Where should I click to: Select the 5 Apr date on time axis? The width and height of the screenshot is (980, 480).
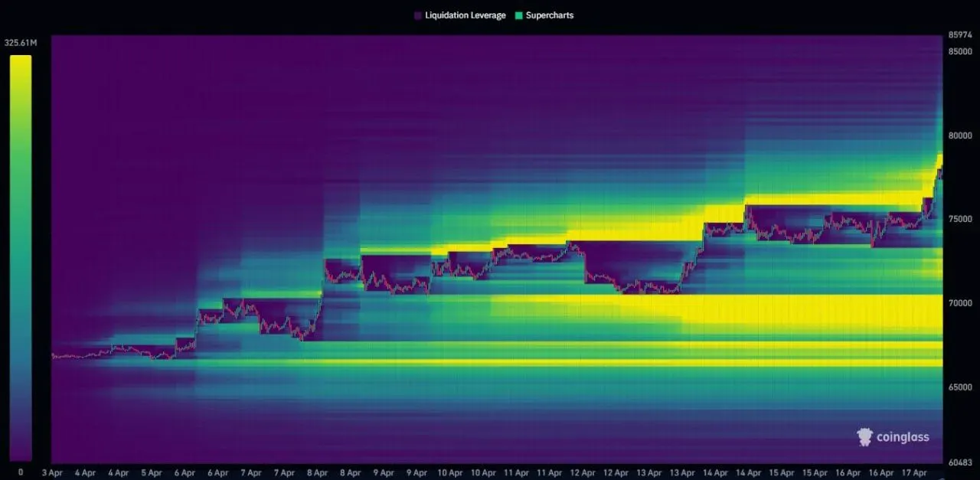coord(151,473)
